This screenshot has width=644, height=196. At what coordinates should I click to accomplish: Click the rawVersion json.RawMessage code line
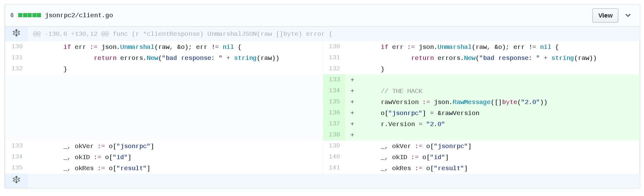[464, 102]
